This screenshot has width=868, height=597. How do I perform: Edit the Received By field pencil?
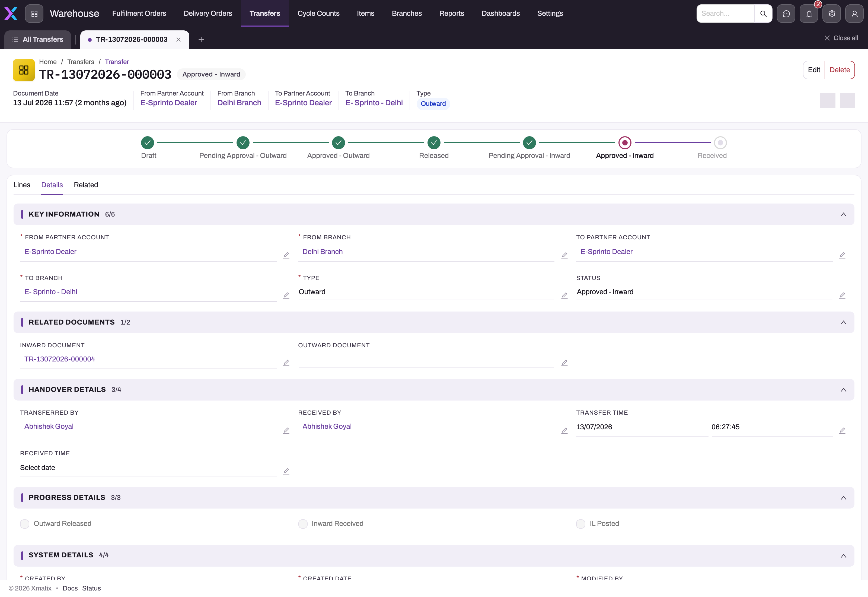[564, 431]
